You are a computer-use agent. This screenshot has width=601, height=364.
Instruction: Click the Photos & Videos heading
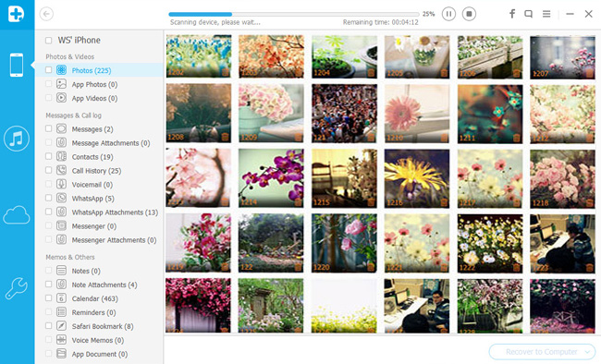(69, 56)
